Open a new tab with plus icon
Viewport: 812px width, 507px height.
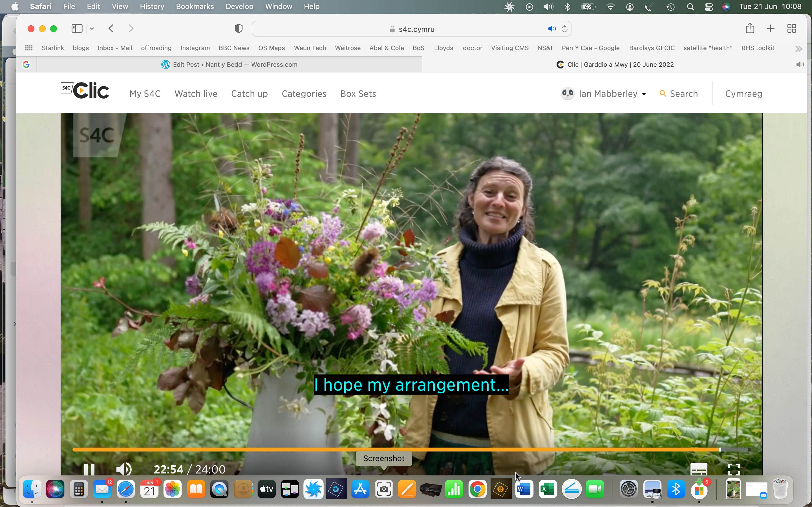coord(771,28)
